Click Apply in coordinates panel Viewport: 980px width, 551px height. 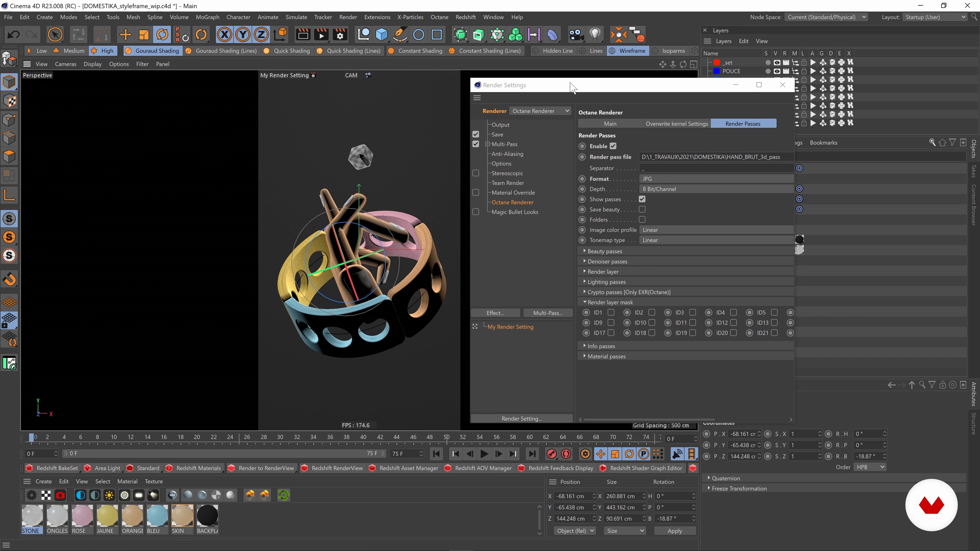pos(675,531)
